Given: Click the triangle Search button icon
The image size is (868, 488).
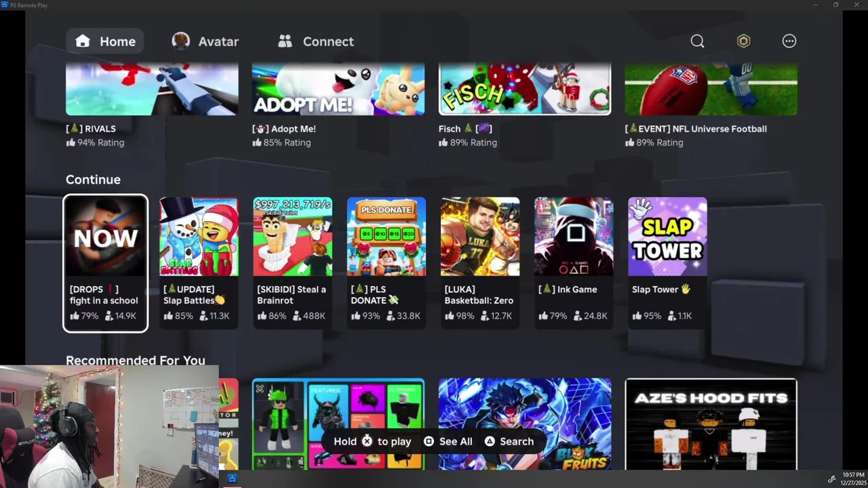Looking at the screenshot, I should coord(490,441).
